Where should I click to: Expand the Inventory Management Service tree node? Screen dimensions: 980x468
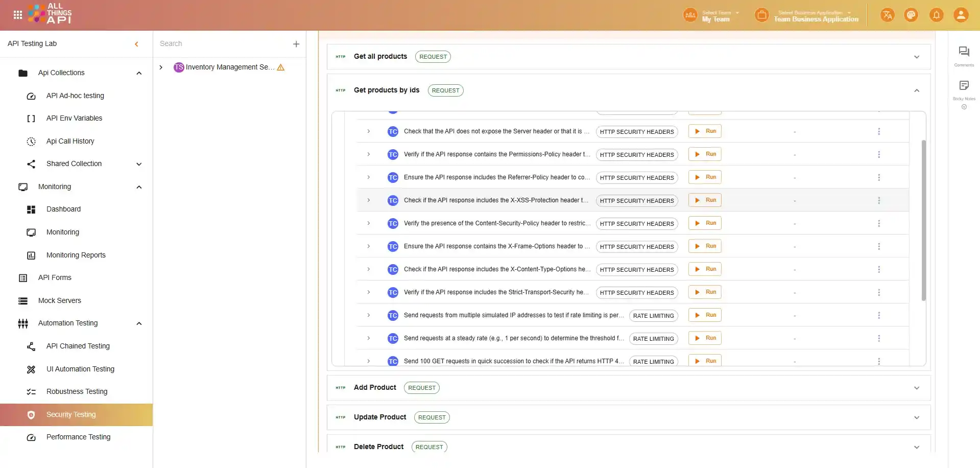[x=161, y=67]
